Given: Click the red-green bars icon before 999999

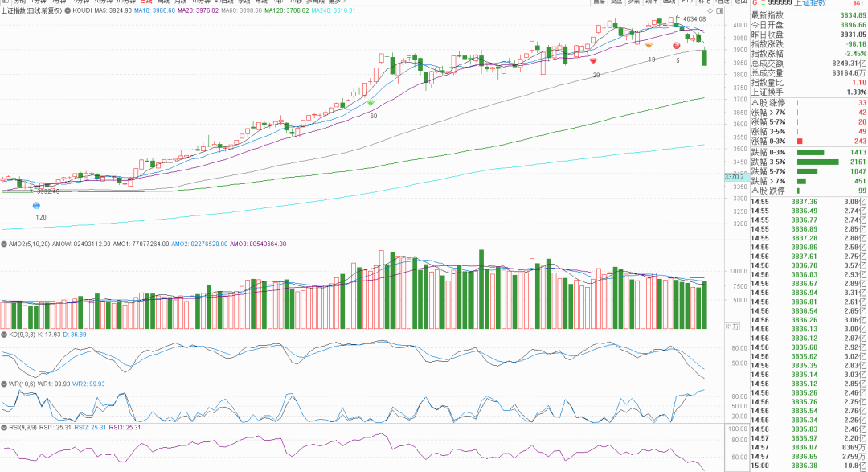Looking at the screenshot, I should pyautogui.click(x=763, y=2).
